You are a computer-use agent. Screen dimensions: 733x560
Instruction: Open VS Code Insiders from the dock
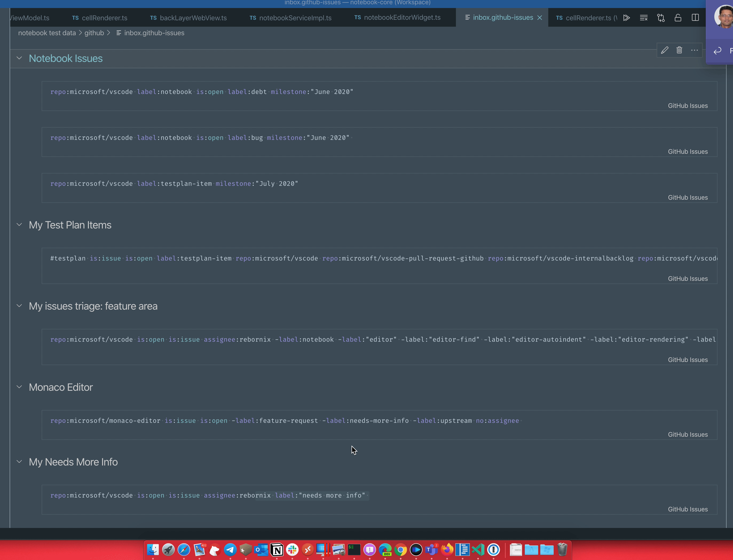(478, 550)
